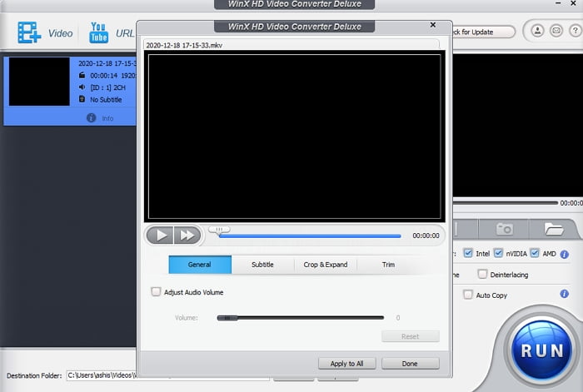Click the blue RUN button
The height and width of the screenshot is (392, 583).
point(541,350)
